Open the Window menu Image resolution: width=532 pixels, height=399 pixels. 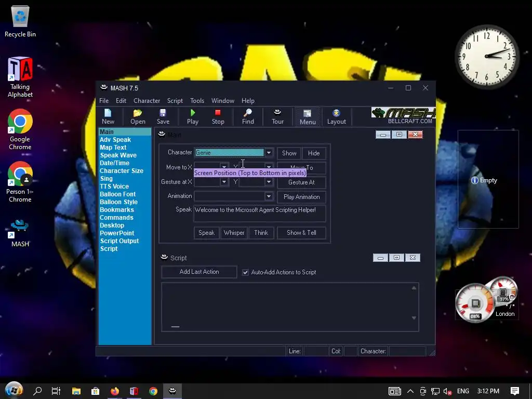222,101
